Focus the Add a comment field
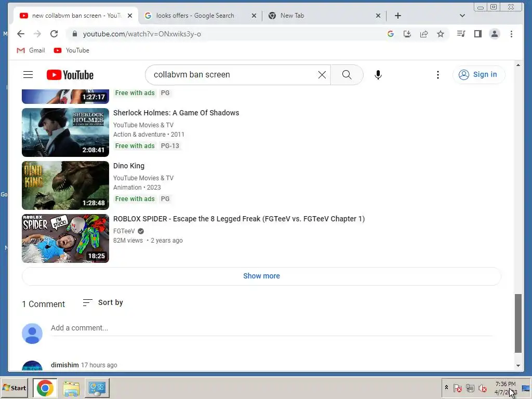This screenshot has width=532, height=399. coord(271,328)
